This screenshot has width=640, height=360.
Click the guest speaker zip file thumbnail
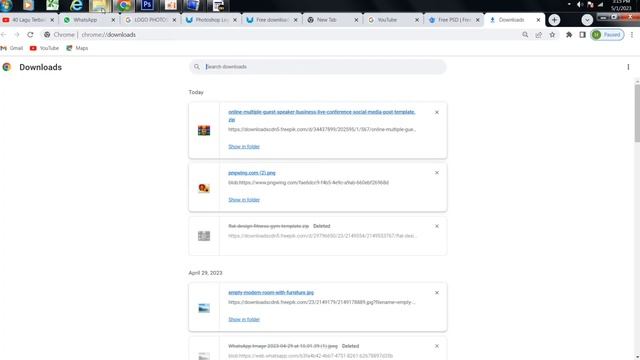[x=204, y=131]
